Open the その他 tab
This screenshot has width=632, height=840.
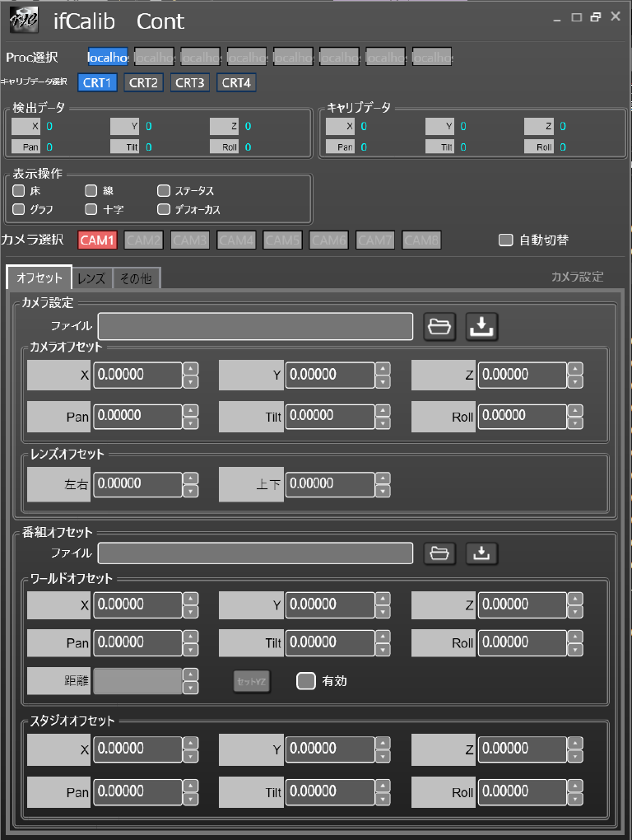(x=136, y=278)
